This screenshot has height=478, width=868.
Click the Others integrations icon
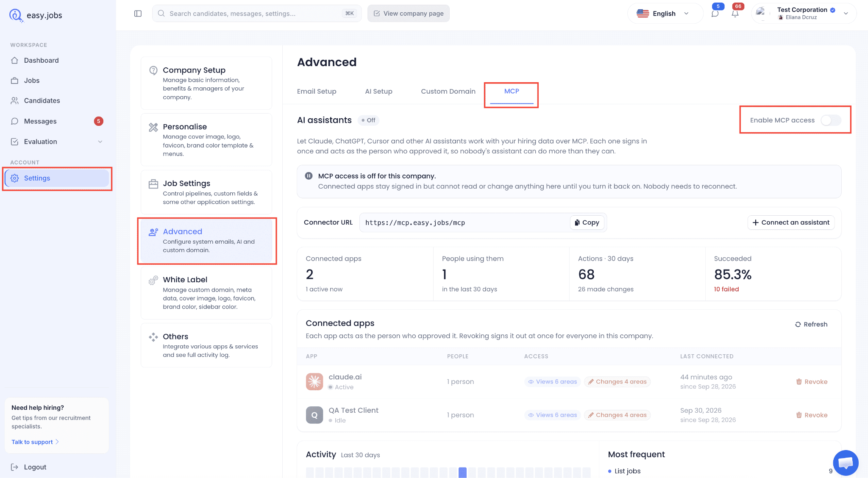coord(153,337)
